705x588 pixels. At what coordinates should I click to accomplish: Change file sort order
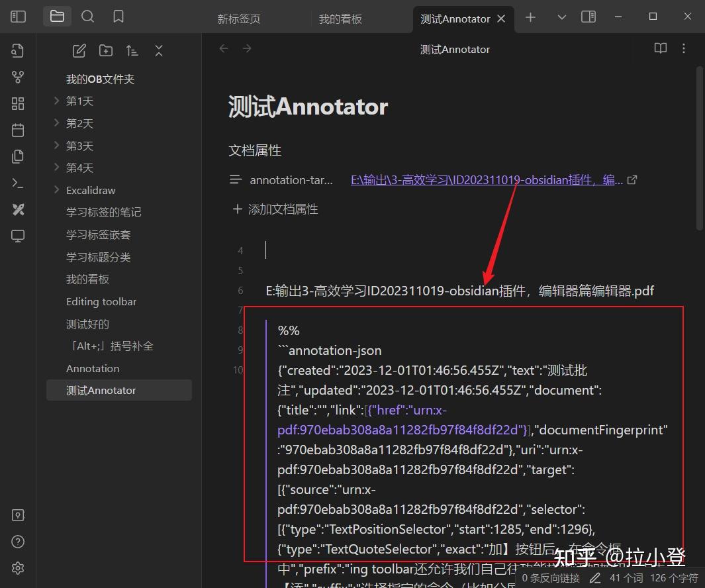point(132,51)
